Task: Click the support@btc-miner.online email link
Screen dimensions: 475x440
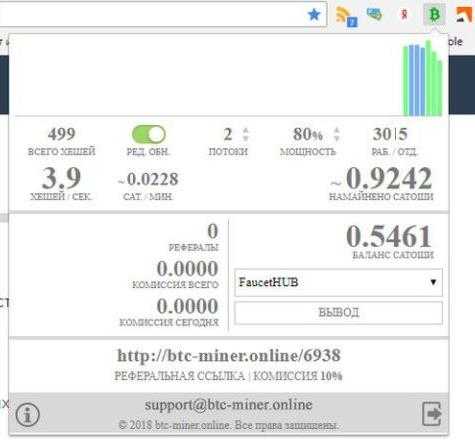Action: (x=229, y=405)
